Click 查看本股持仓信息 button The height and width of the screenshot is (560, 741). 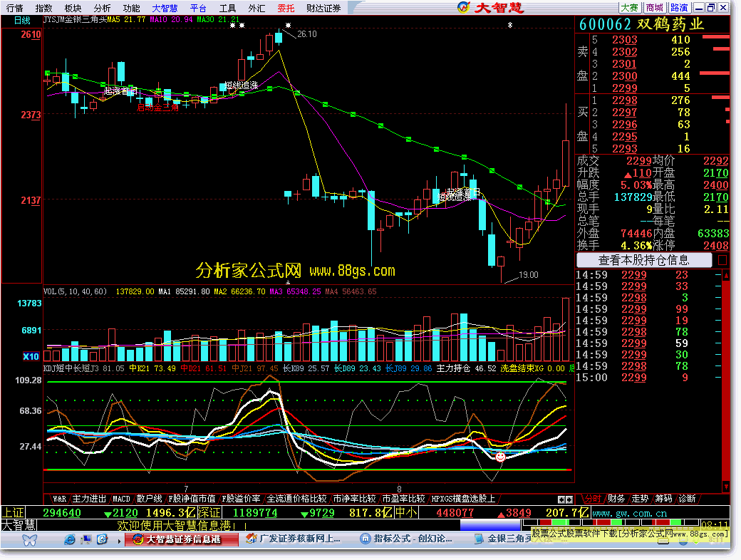[x=644, y=260]
